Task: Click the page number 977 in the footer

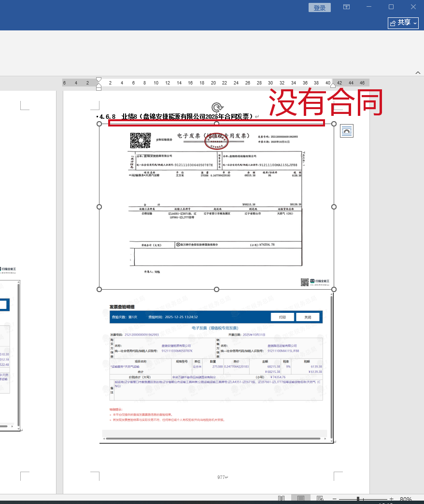Action: [221, 477]
